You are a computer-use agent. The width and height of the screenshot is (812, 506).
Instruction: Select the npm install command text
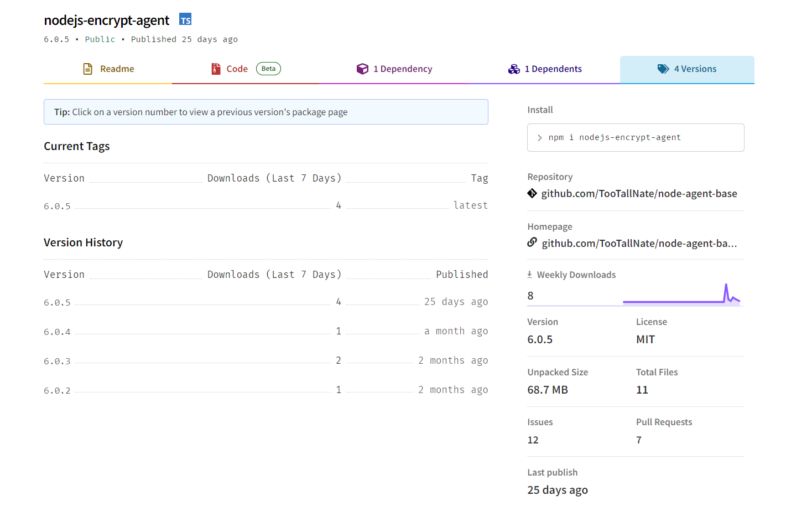click(x=614, y=137)
